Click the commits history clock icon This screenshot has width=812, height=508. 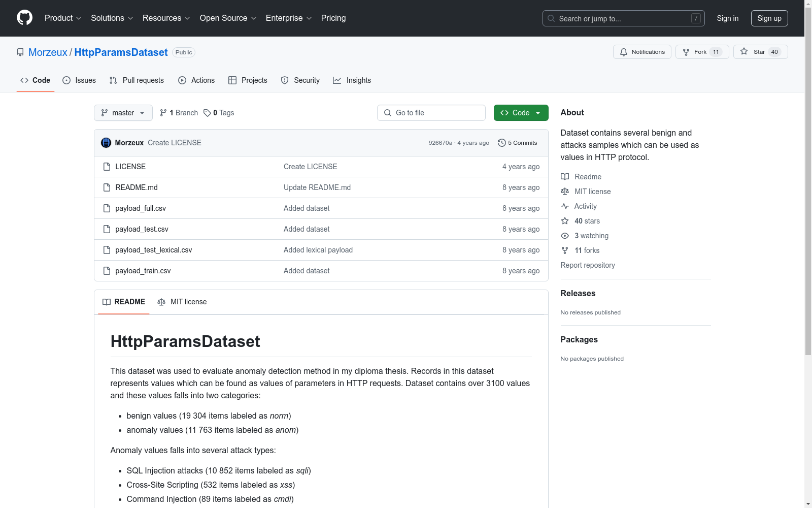click(502, 143)
